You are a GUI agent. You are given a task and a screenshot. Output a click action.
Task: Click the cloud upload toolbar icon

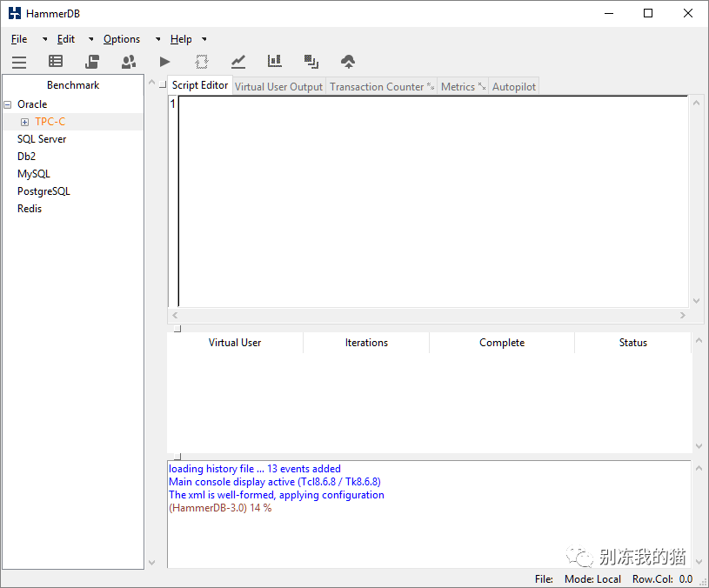click(348, 62)
